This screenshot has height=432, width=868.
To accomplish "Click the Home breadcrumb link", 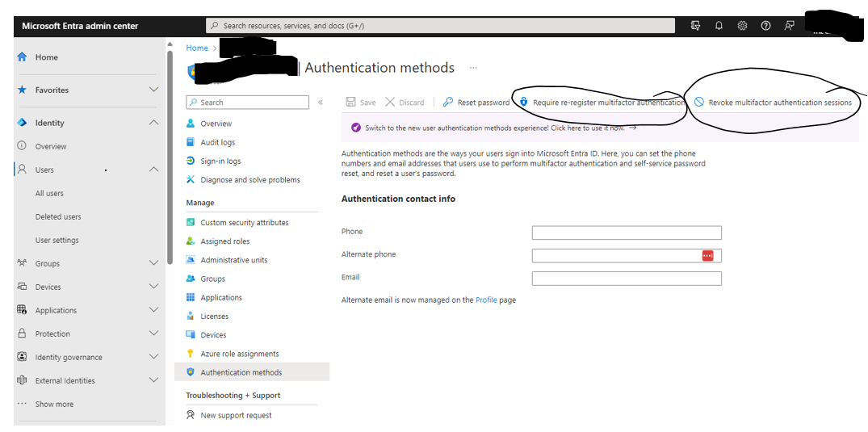I will click(197, 48).
